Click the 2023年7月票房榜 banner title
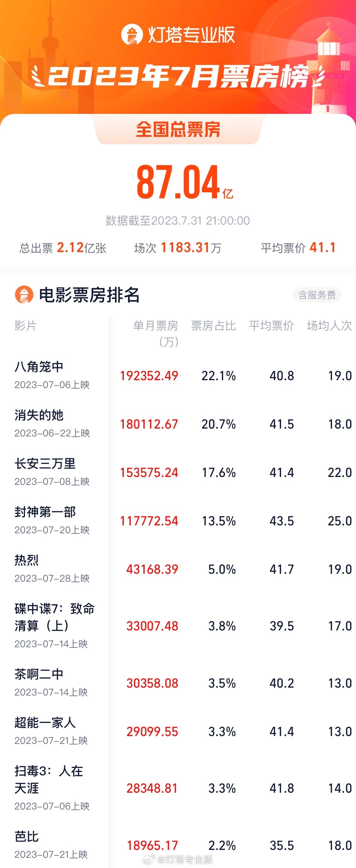The width and height of the screenshot is (356, 868). (178, 76)
